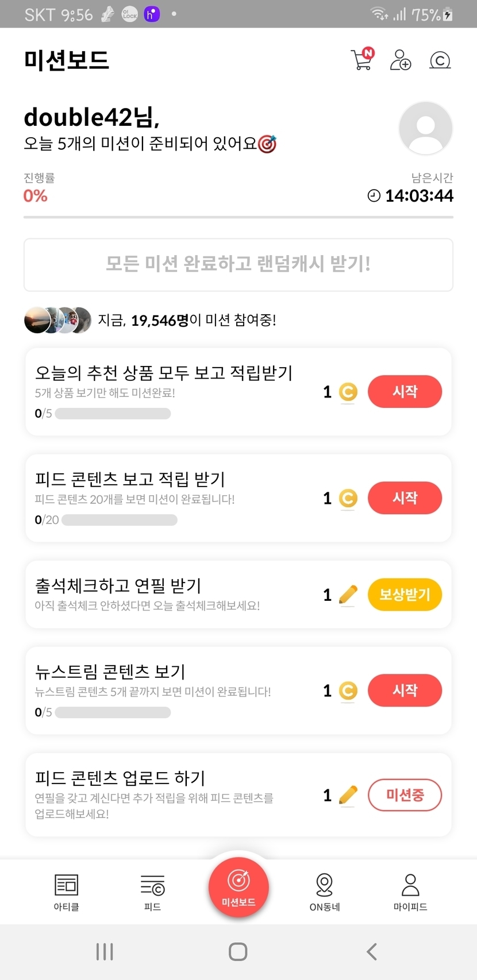
Task: Open the cash coin icon in header
Action: pyautogui.click(x=440, y=60)
